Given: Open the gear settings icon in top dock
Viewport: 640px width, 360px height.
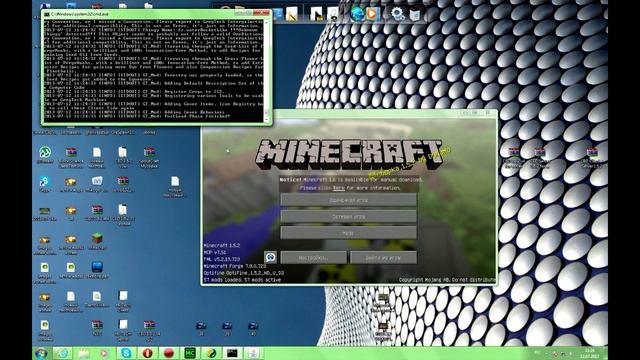Looking at the screenshot, I should coord(397,13).
